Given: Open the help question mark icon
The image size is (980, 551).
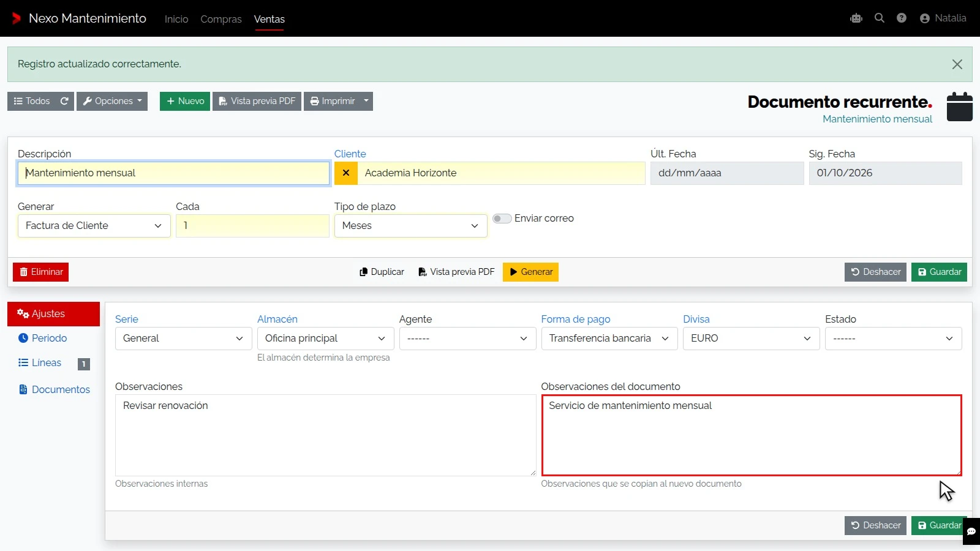Looking at the screenshot, I should 902,18.
